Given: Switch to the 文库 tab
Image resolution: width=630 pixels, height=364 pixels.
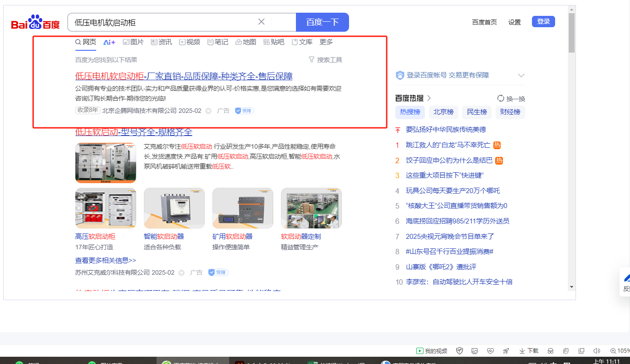Looking at the screenshot, I should pos(302,42).
